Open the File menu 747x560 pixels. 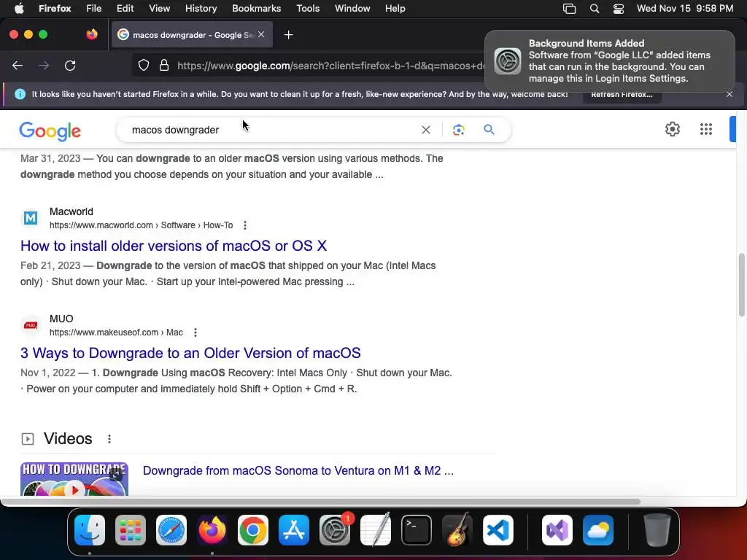click(x=93, y=9)
